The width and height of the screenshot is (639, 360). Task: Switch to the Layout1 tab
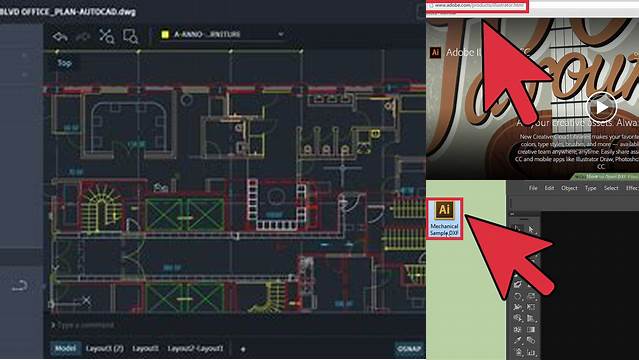tap(145, 349)
